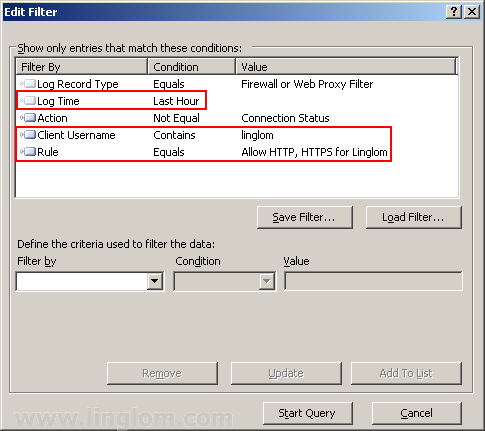Click the Client Username row icon
Viewport: 485px width, 431px height.
[28, 135]
